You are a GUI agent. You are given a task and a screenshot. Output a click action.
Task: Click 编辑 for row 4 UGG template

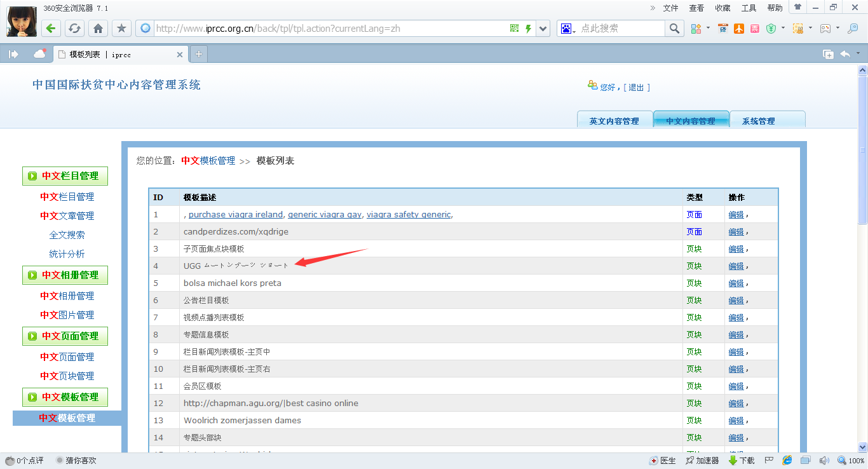coord(736,266)
